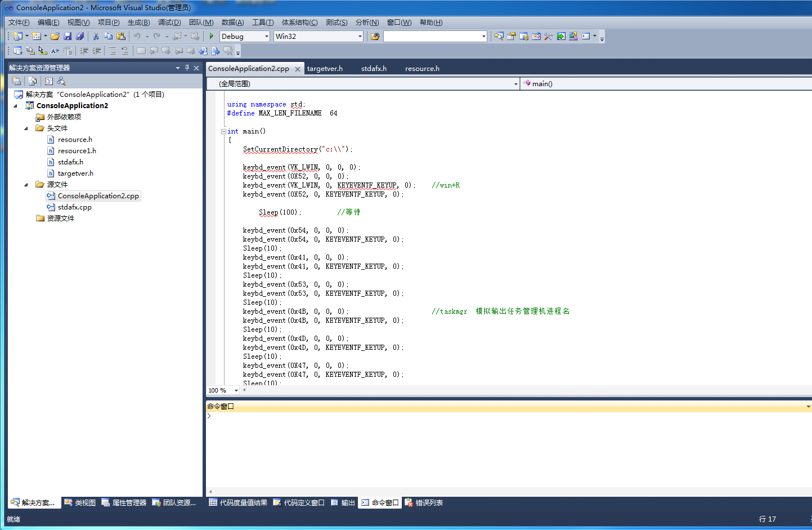This screenshot has height=530, width=812.
Task: Click the Open File folder icon
Action: point(55,36)
